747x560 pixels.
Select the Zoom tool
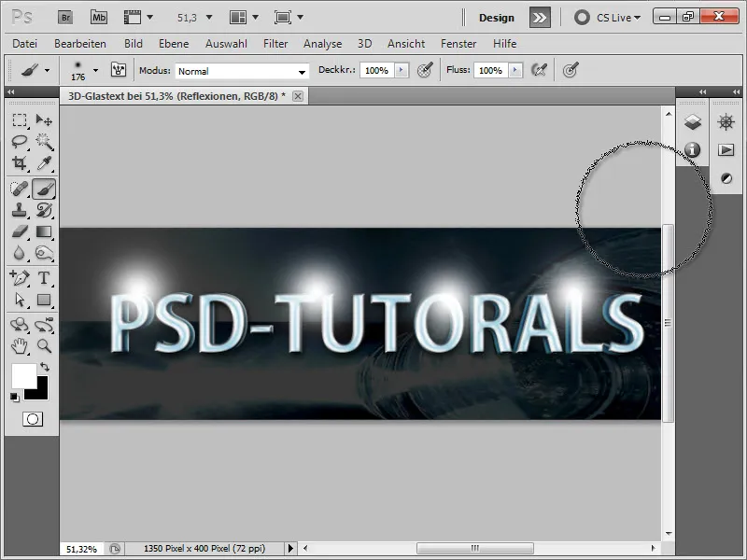tap(44, 346)
